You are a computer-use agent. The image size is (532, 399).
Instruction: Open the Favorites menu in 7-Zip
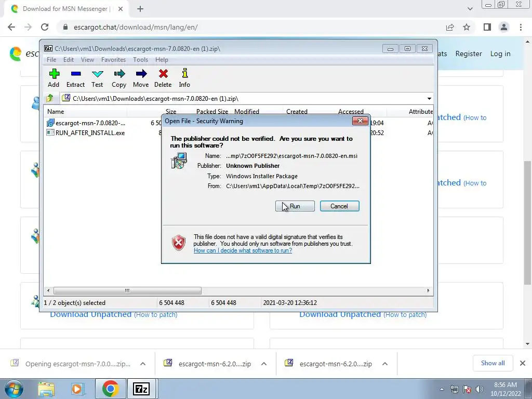tap(113, 59)
